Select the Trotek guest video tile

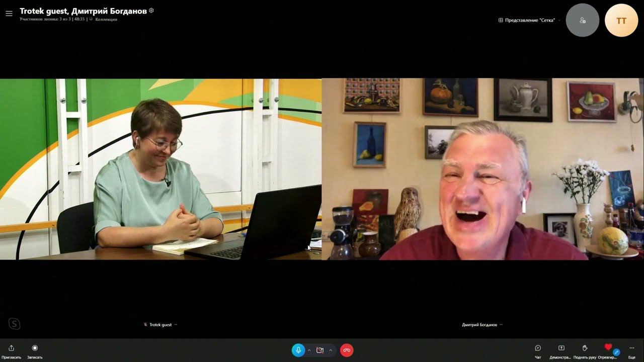tap(160, 169)
